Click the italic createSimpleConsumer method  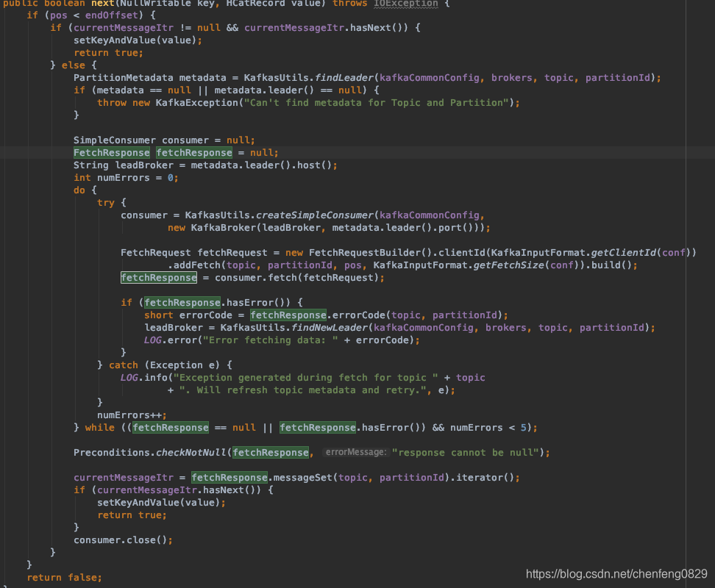click(314, 215)
